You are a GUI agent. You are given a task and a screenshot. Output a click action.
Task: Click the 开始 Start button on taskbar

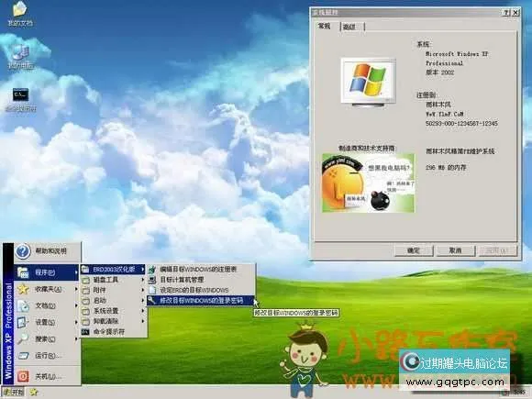pyautogui.click(x=14, y=393)
